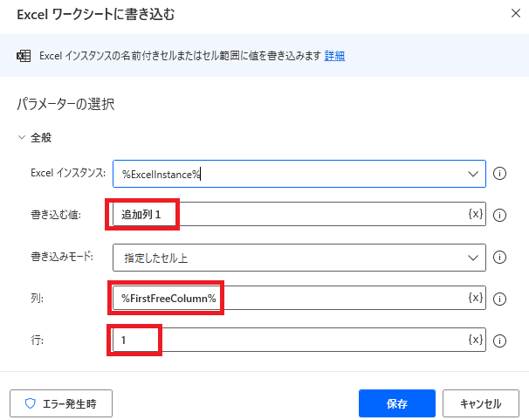Screen dimensions: 529x420
Task: Click info icon beside 書き込みモード dropdown
Action: pyautogui.click(x=499, y=258)
